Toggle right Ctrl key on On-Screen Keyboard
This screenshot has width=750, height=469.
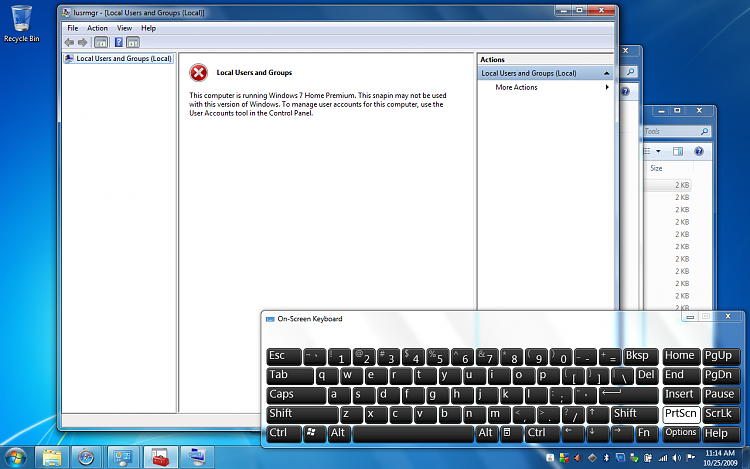click(542, 433)
